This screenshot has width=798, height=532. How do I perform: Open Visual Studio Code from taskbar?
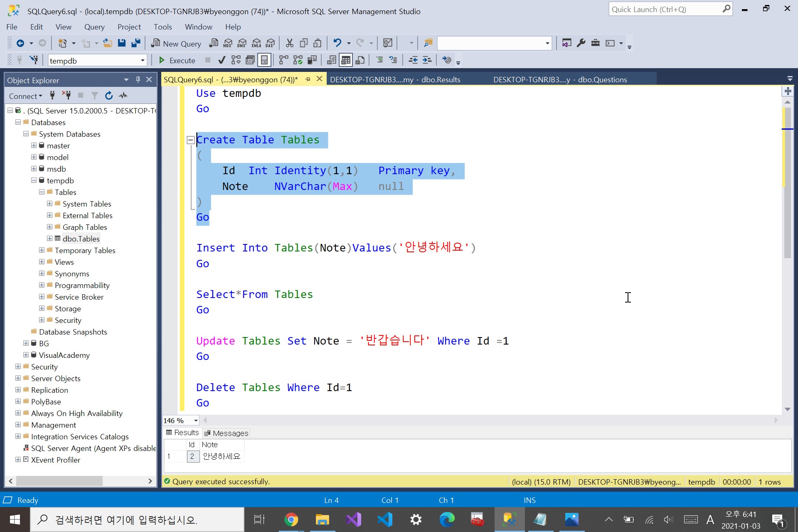coord(385,520)
